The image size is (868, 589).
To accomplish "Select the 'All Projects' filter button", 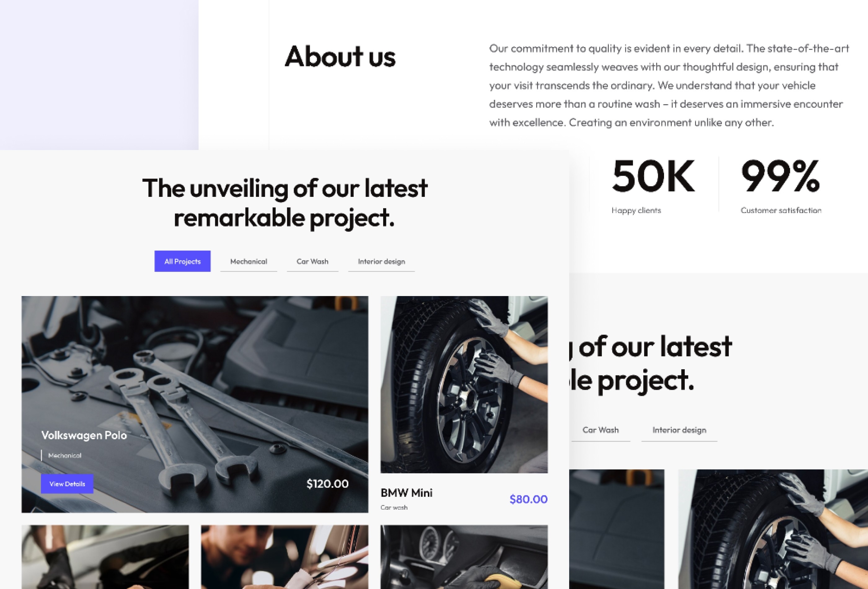I will pos(183,261).
